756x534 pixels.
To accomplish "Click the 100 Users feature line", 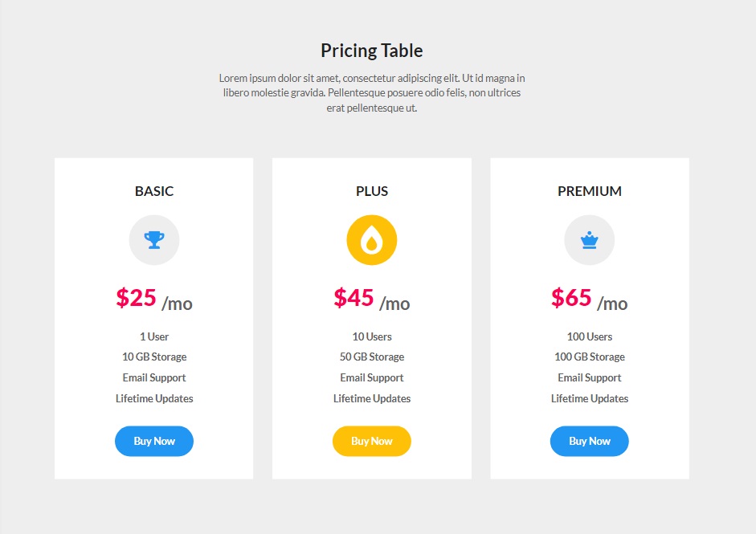I will pos(589,336).
